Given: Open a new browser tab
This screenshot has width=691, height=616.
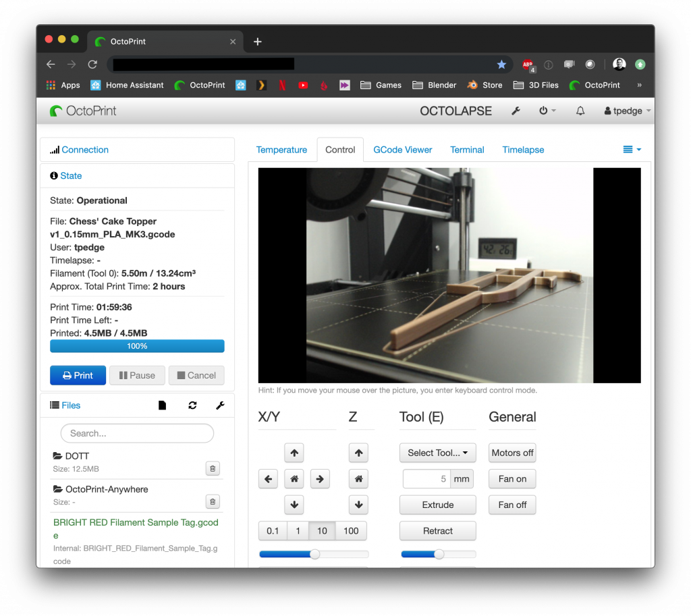Looking at the screenshot, I should pyautogui.click(x=258, y=42).
